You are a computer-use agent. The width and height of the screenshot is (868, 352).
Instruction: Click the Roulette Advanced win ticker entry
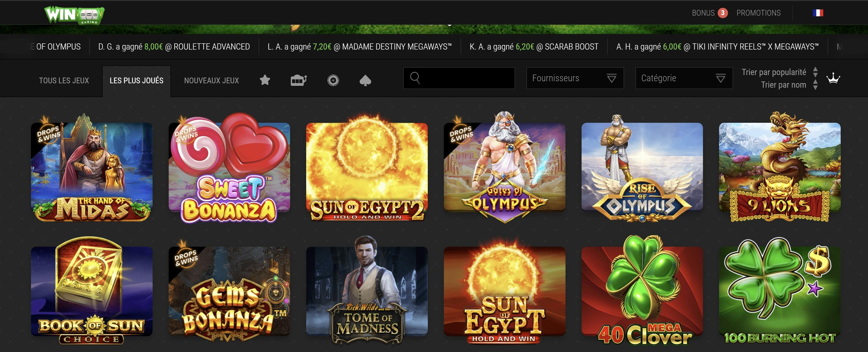[174, 47]
